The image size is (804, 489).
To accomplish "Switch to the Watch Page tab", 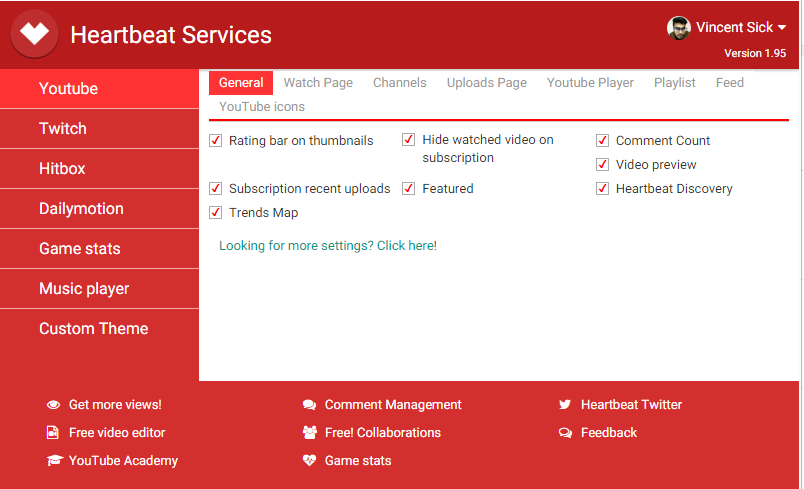I will 318,83.
